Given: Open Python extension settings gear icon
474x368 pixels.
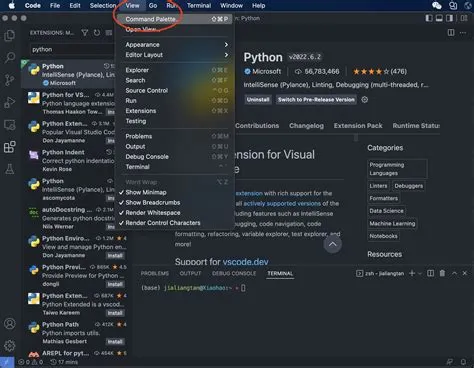Looking at the screenshot, I should 365,100.
